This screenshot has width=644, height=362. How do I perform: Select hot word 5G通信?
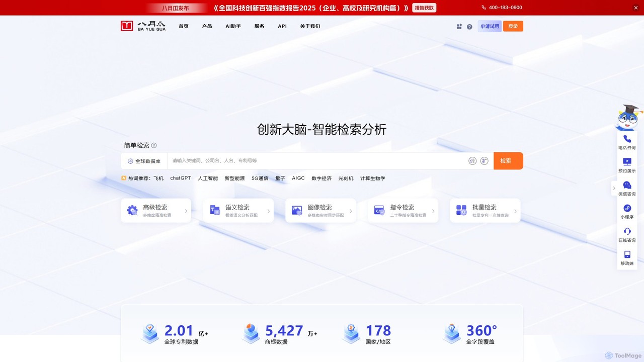pyautogui.click(x=260, y=178)
